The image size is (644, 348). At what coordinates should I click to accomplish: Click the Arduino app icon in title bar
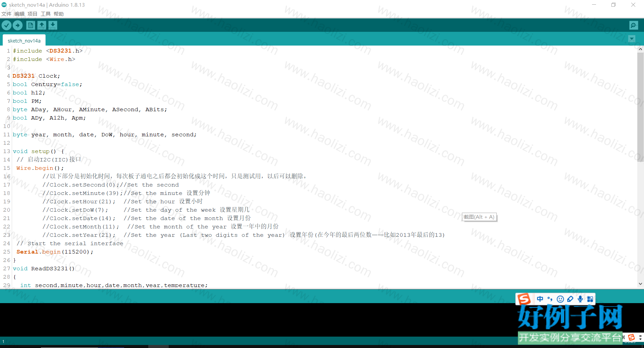(4, 5)
